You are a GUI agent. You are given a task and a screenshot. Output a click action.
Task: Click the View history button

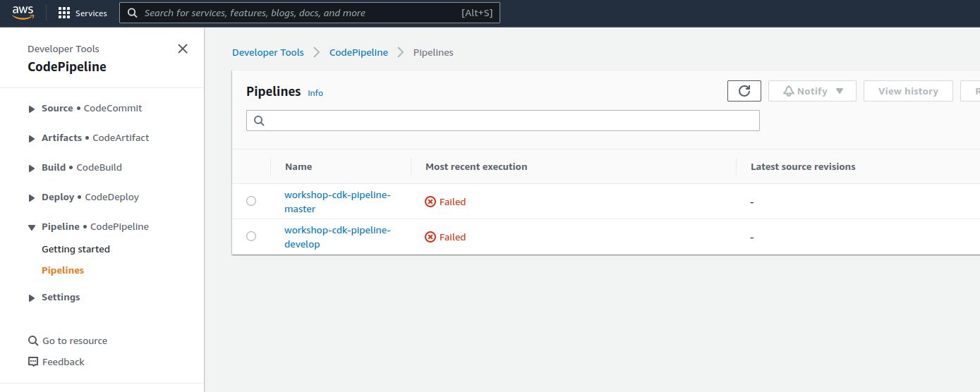(908, 91)
